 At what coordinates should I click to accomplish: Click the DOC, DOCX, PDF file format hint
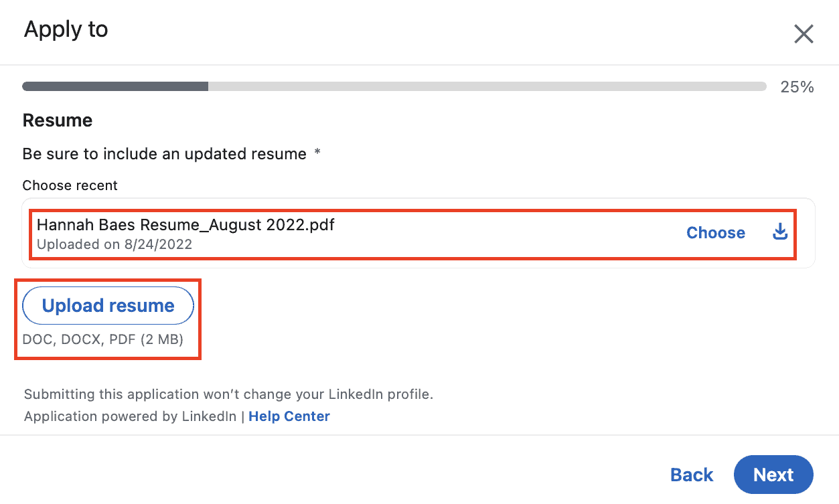(x=107, y=339)
